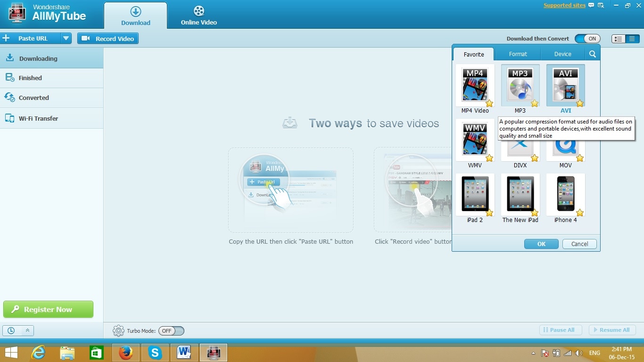Screen dimensions: 644x362
Task: Select the iPhone 4 device preset
Action: (565, 195)
